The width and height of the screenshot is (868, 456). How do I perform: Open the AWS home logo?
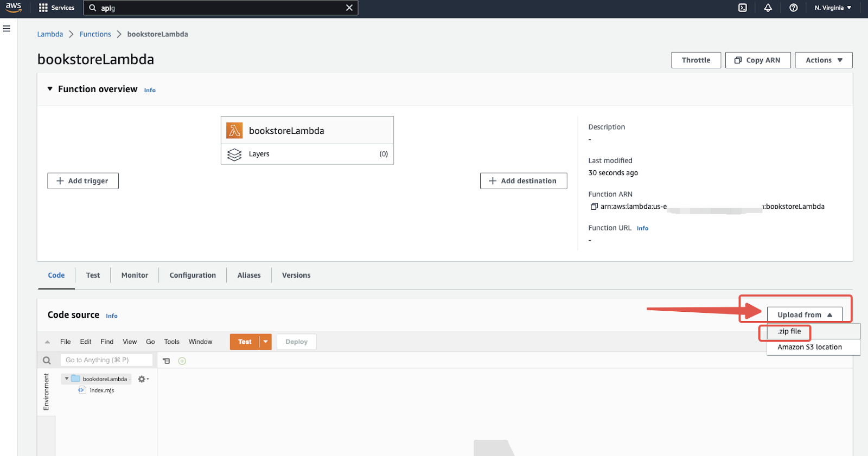pos(14,7)
